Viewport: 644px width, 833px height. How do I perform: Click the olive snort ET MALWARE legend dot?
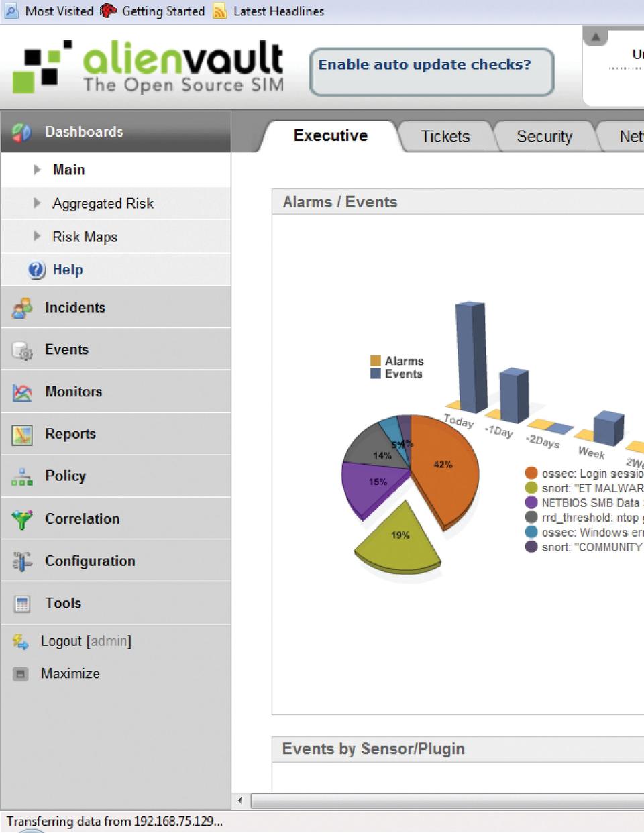[531, 488]
